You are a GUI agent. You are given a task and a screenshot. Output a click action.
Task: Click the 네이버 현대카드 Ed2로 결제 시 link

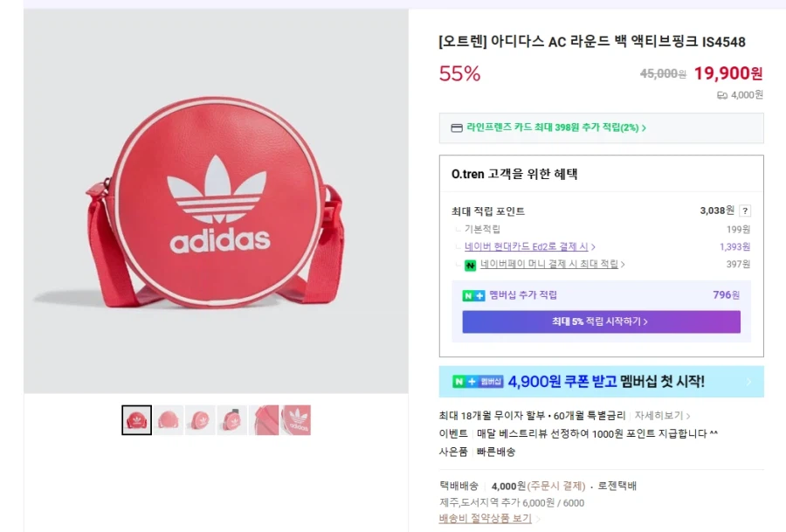[x=524, y=247]
